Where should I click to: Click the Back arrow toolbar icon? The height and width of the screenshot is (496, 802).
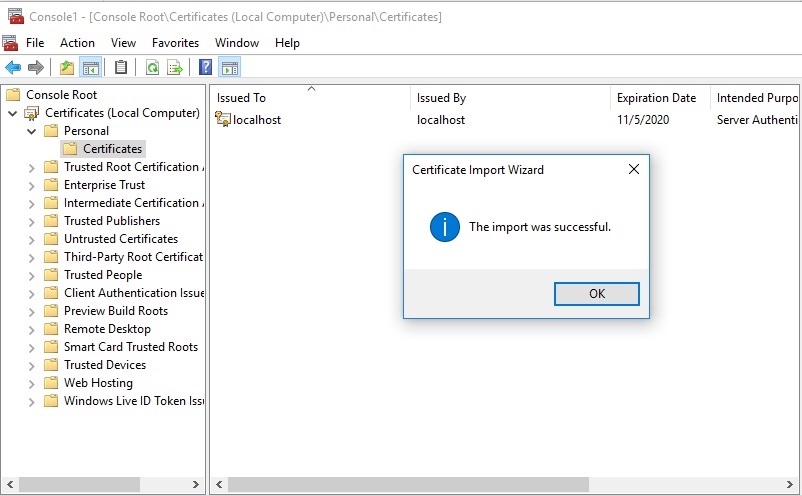[x=13, y=67]
